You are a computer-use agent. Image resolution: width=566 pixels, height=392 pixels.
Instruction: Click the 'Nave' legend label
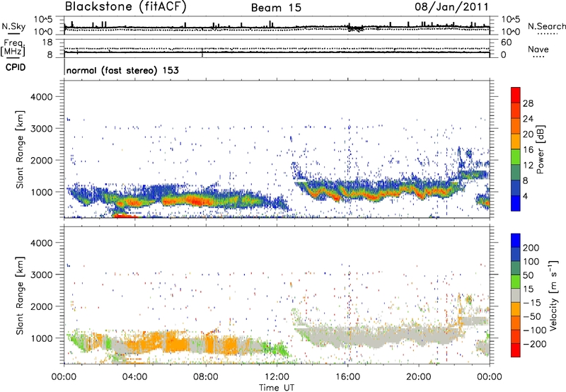tap(538, 50)
